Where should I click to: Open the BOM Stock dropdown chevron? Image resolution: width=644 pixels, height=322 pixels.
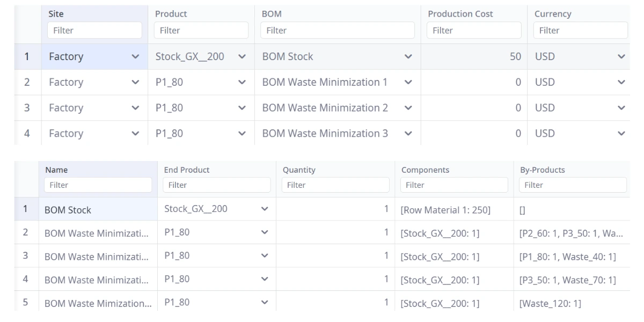click(x=408, y=56)
